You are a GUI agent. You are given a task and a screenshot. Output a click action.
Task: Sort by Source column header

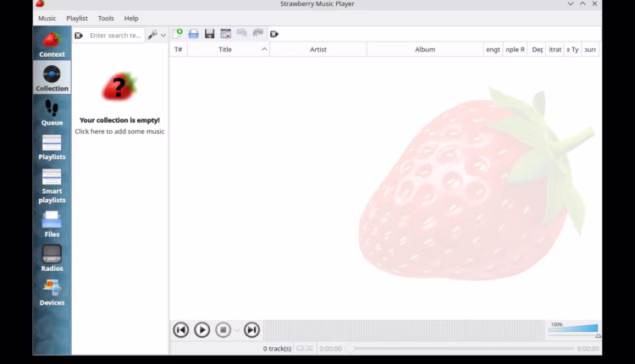pos(590,49)
